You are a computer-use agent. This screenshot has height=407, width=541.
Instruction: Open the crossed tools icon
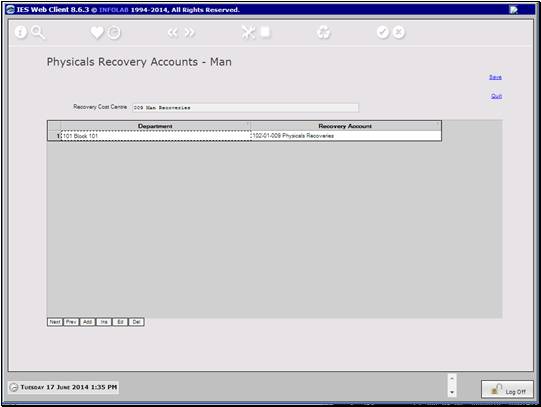pyautogui.click(x=248, y=32)
